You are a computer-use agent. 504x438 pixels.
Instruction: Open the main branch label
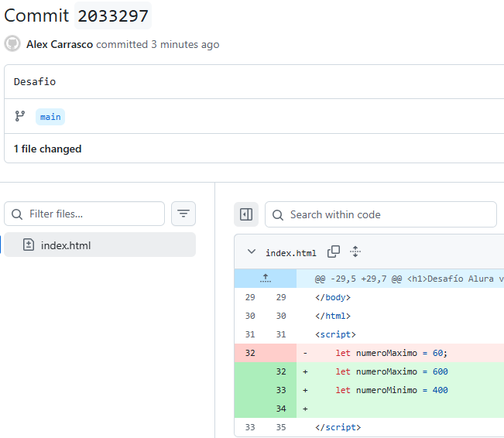pyautogui.click(x=50, y=117)
